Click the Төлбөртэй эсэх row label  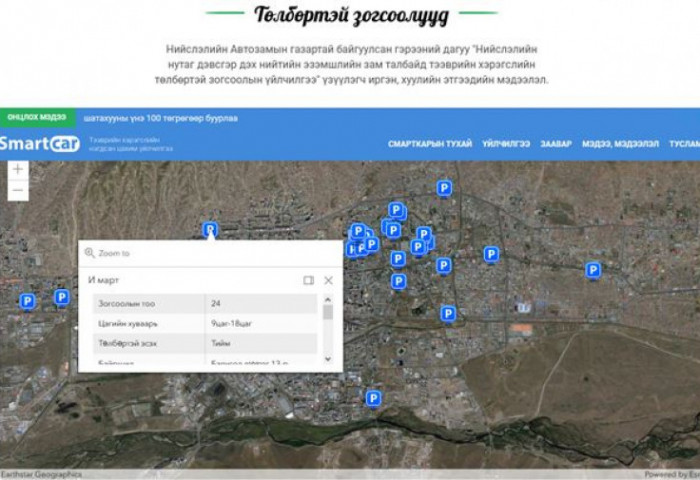pos(127,343)
